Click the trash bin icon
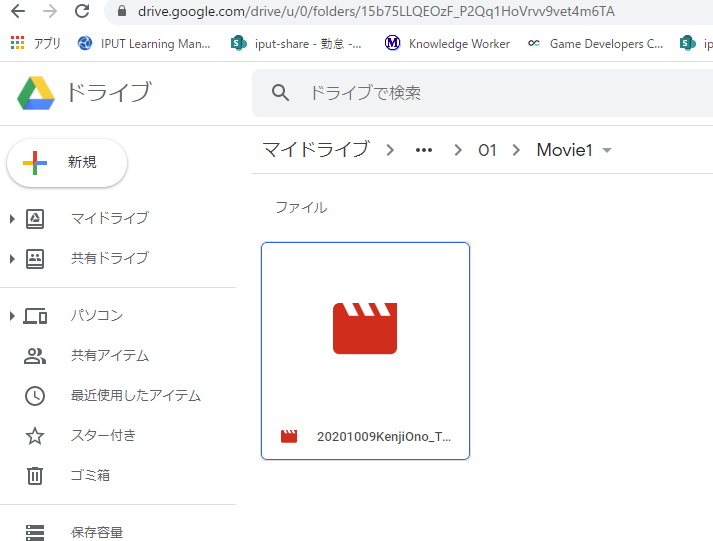The image size is (713, 541). coord(35,476)
